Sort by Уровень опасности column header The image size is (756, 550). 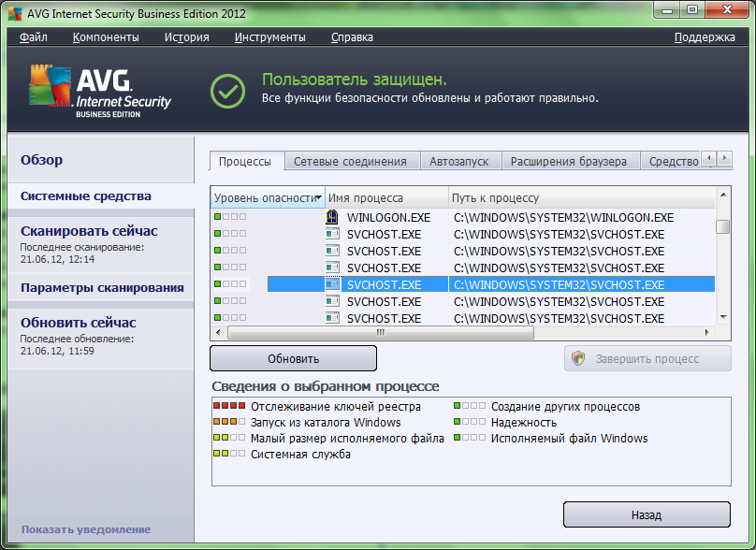(268, 197)
